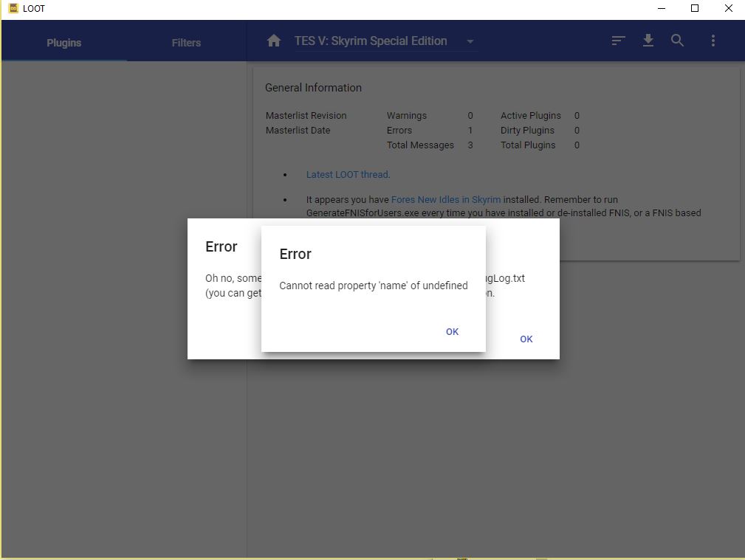Screen dimensions: 745x560
Task: Click the home icon beside the game name
Action: pyautogui.click(x=274, y=41)
